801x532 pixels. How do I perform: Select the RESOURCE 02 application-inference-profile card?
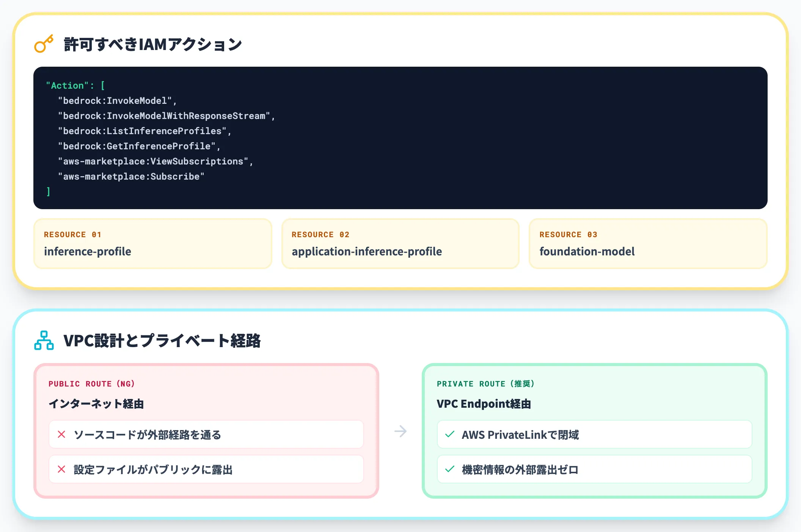pyautogui.click(x=400, y=244)
